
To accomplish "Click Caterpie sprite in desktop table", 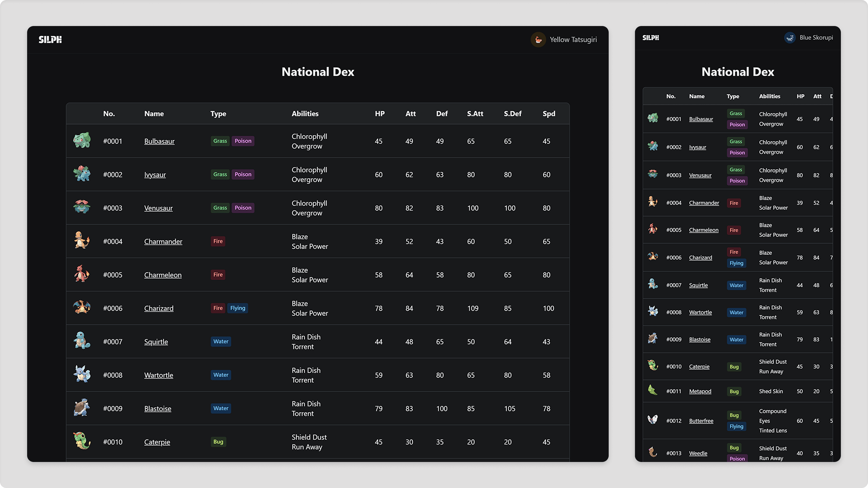I will (x=82, y=441).
